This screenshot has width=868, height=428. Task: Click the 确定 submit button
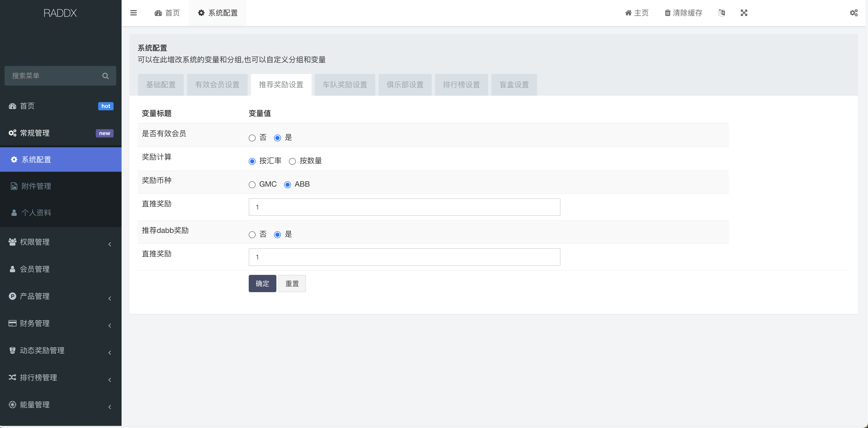coord(262,283)
